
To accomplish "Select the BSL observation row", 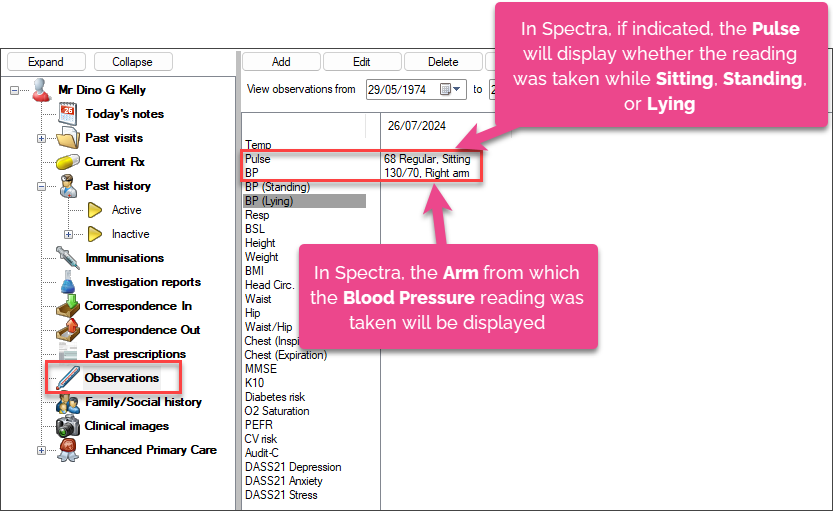I will click(255, 229).
